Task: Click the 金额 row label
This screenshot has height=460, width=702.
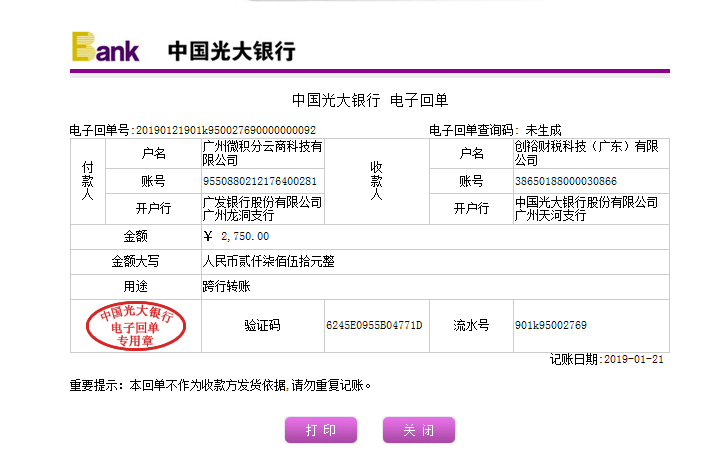Action: click(136, 236)
